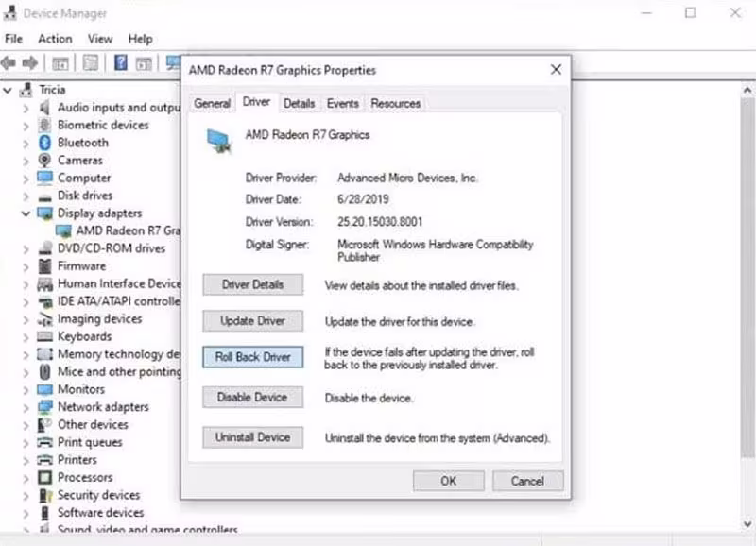The height and width of the screenshot is (546, 756).
Task: Click the Update Driver button
Action: point(252,321)
